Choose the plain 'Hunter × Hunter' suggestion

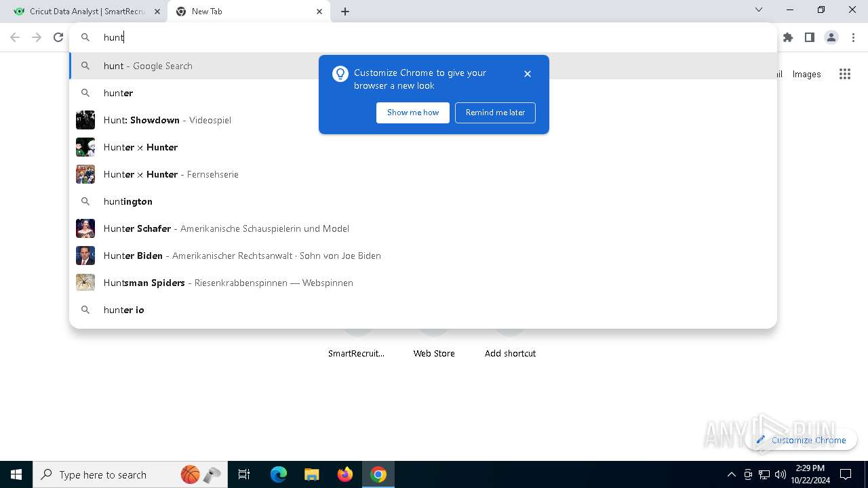[x=423, y=147]
